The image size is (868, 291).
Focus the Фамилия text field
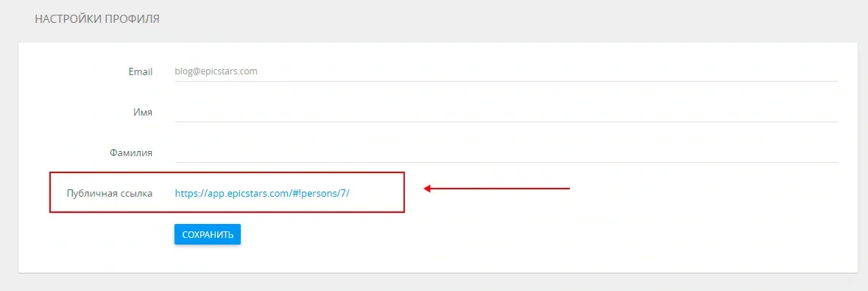[506, 152]
